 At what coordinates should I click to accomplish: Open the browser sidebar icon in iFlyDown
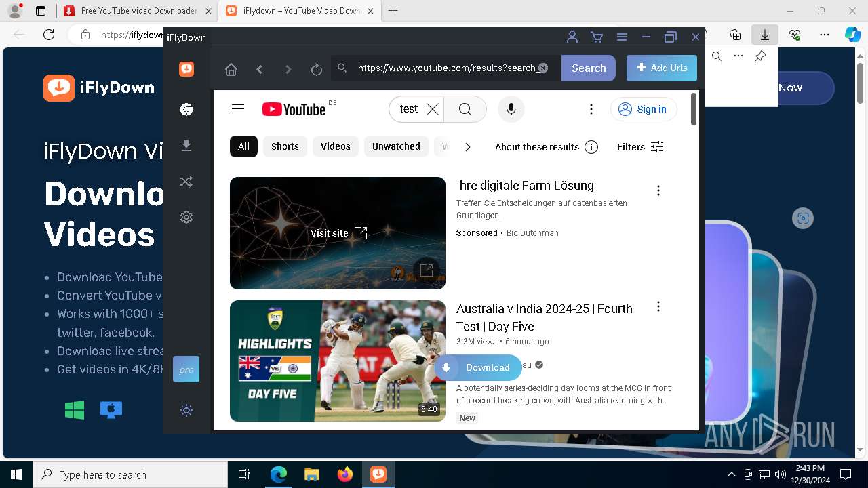pyautogui.click(x=186, y=110)
